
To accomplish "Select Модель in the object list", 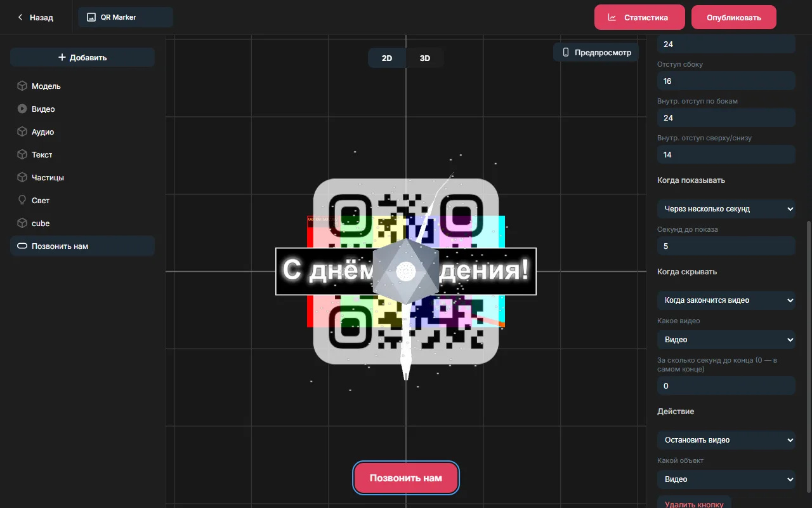I will coord(82,86).
